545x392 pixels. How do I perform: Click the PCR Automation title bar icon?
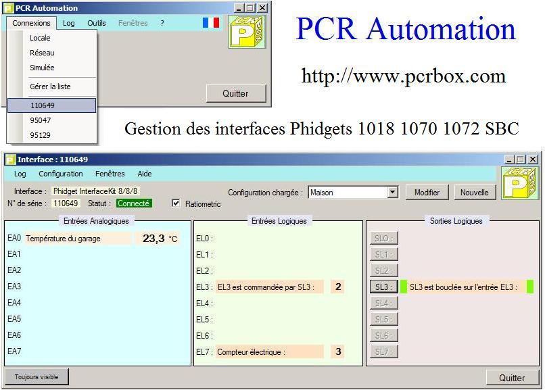(x=9, y=8)
